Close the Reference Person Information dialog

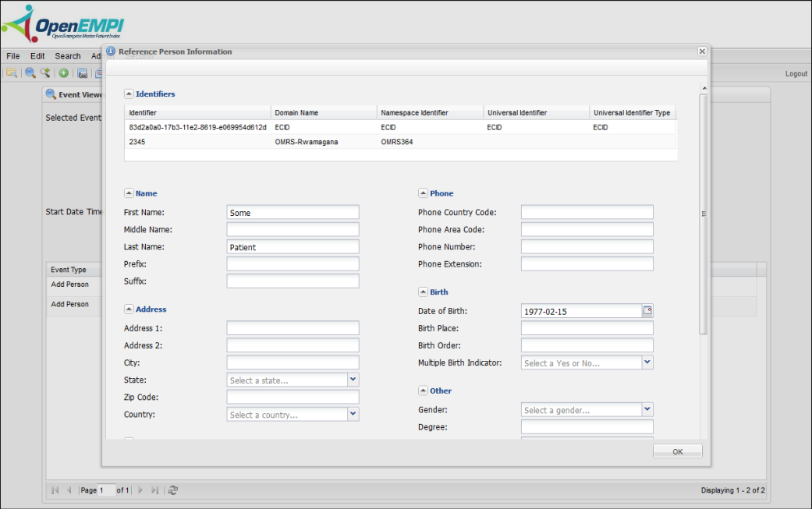pos(702,51)
